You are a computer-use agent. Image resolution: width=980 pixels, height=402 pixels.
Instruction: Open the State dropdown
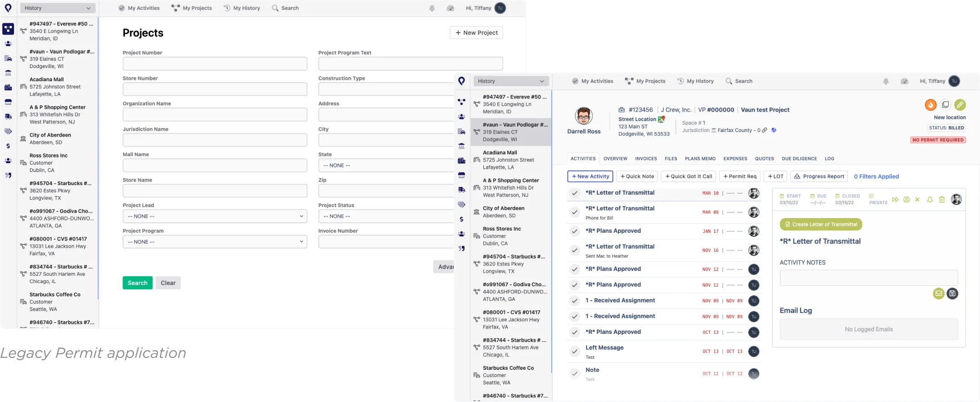[386, 166]
